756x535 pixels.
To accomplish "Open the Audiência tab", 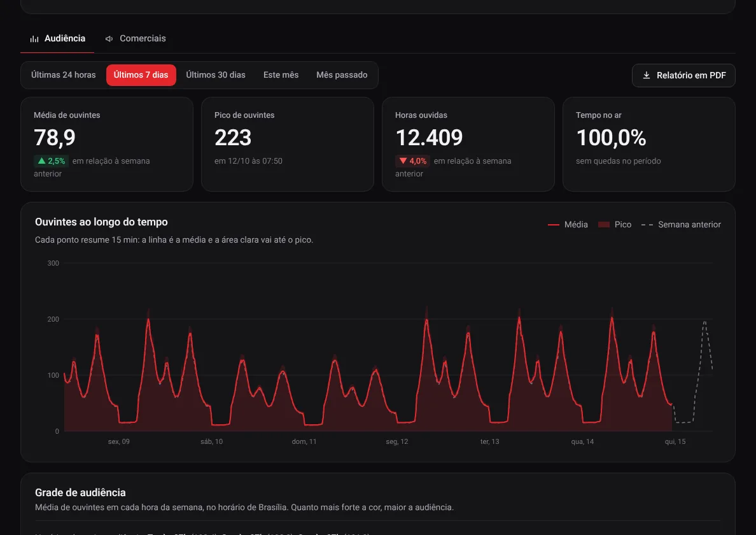I will (57, 39).
